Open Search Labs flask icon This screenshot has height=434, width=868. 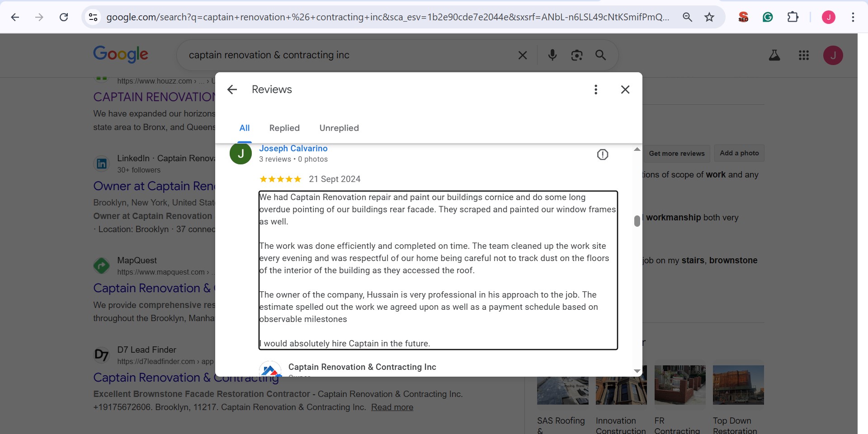774,55
